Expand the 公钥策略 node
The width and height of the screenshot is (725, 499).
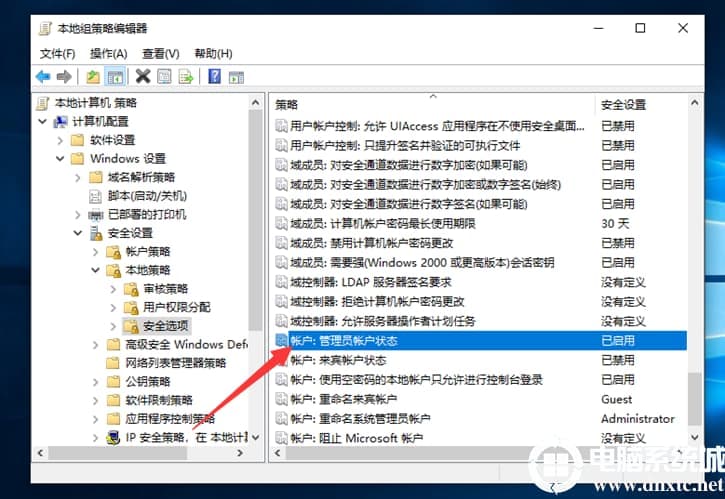tap(95, 382)
